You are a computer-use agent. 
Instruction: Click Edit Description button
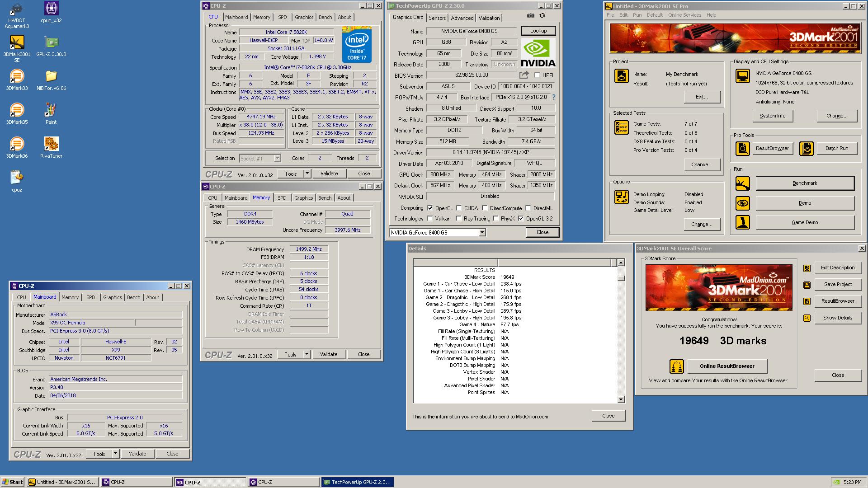(x=838, y=268)
